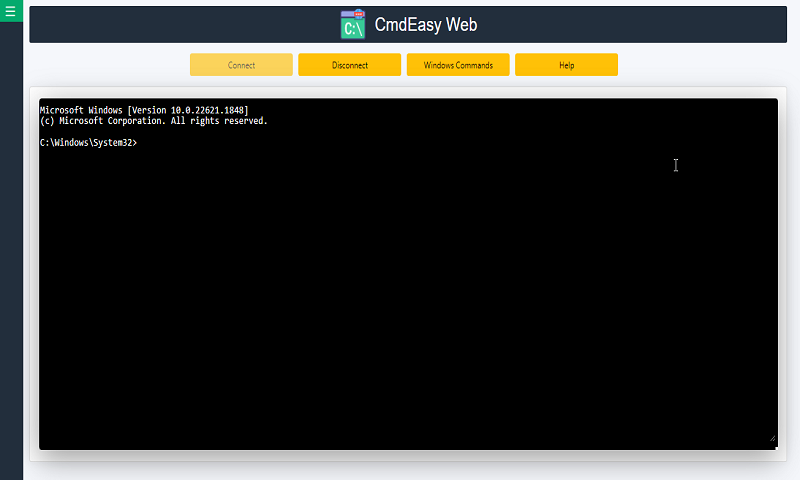Open the green hamburger menu

pyautogui.click(x=11, y=11)
